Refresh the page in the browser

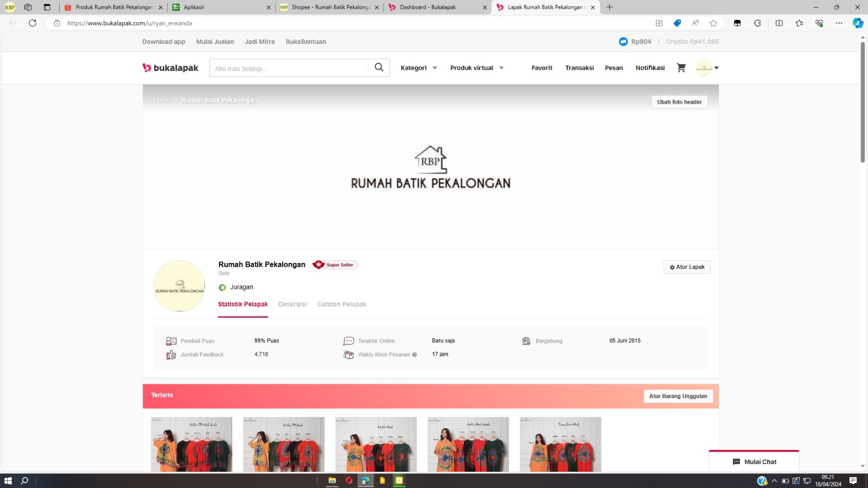[x=33, y=23]
